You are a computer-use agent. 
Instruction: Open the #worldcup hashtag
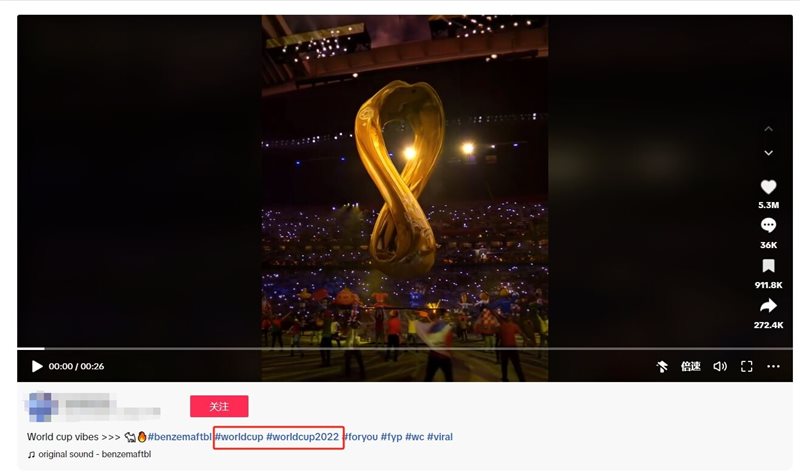tap(239, 437)
